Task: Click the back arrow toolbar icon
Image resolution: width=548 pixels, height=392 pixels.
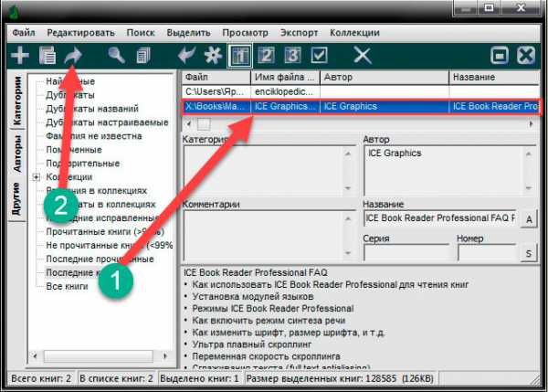Action: [186, 55]
